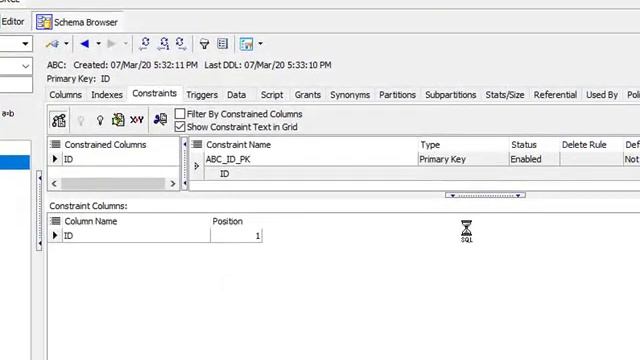Open the Stats/Size tab
Viewport: 640px width, 360px height.
505,95
